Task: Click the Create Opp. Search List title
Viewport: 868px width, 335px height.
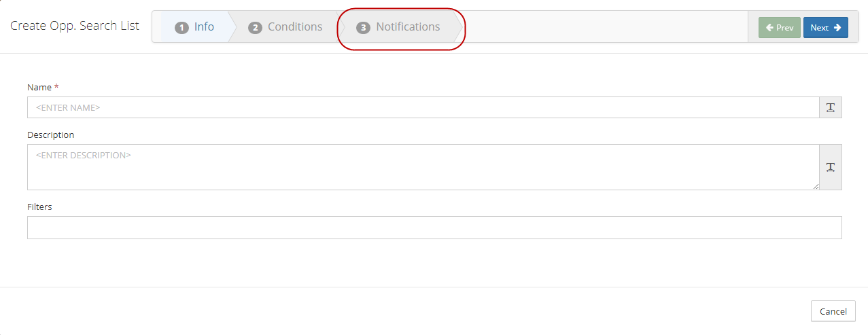Action: [75, 26]
